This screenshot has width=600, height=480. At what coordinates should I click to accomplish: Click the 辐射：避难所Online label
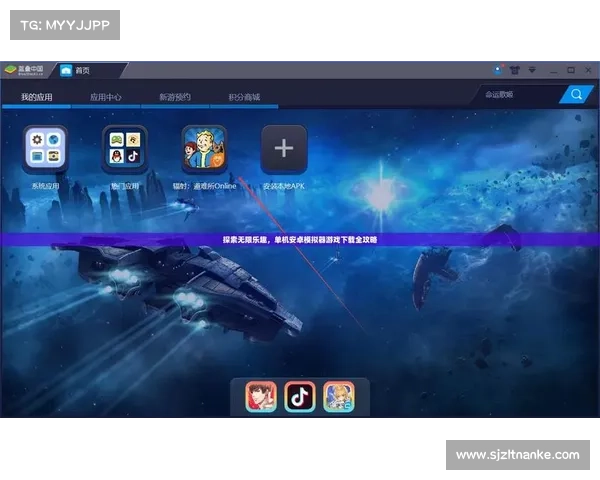pos(204,186)
